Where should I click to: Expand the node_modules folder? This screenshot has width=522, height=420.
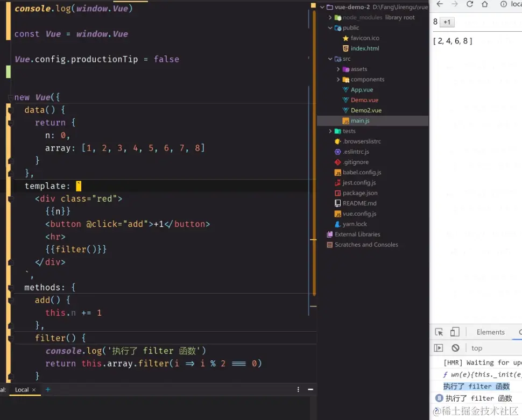coord(330,17)
